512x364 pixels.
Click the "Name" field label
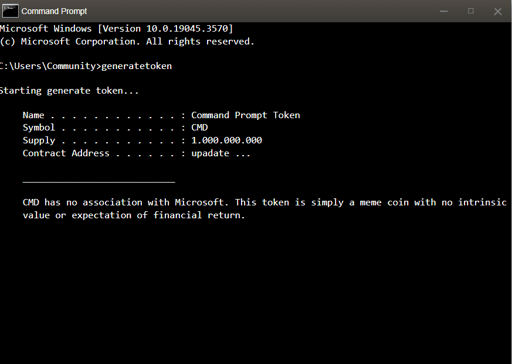click(33, 115)
